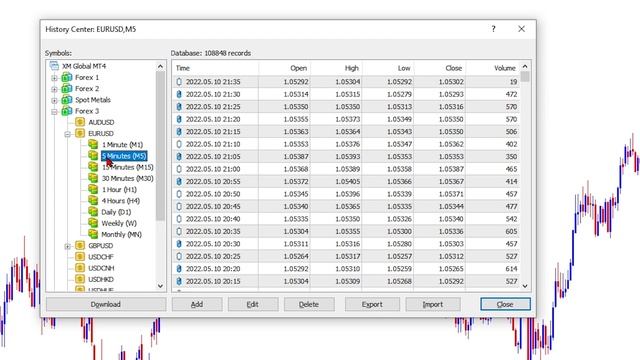Image resolution: width=640 pixels, height=360 pixels.
Task: Select the 2022.05.10 21:25 record time
Action: (213, 107)
